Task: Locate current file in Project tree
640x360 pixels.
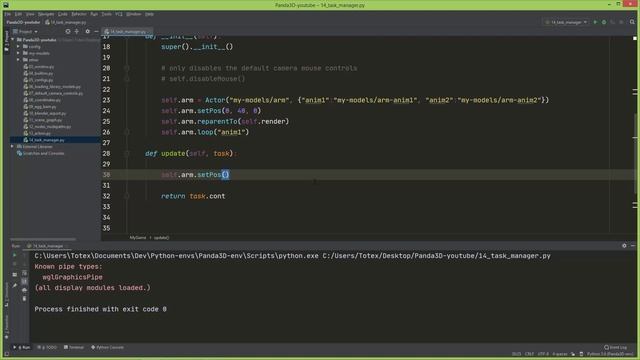Action: click(x=68, y=31)
